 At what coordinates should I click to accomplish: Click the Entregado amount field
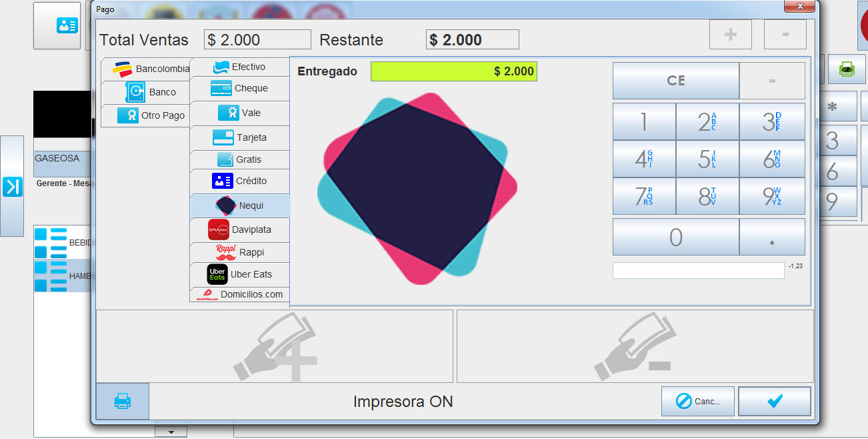pos(453,71)
